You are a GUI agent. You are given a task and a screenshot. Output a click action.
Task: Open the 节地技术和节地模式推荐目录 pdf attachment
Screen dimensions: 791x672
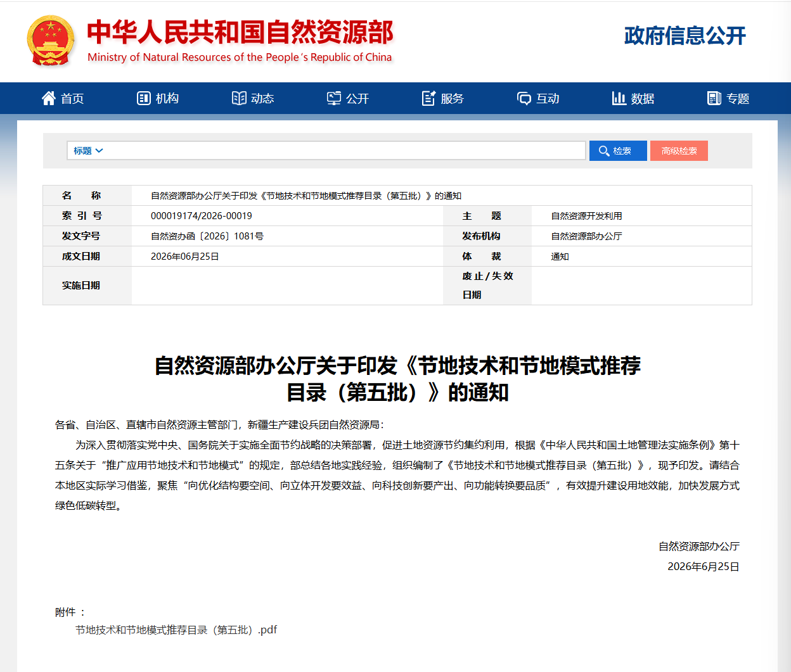176,630
